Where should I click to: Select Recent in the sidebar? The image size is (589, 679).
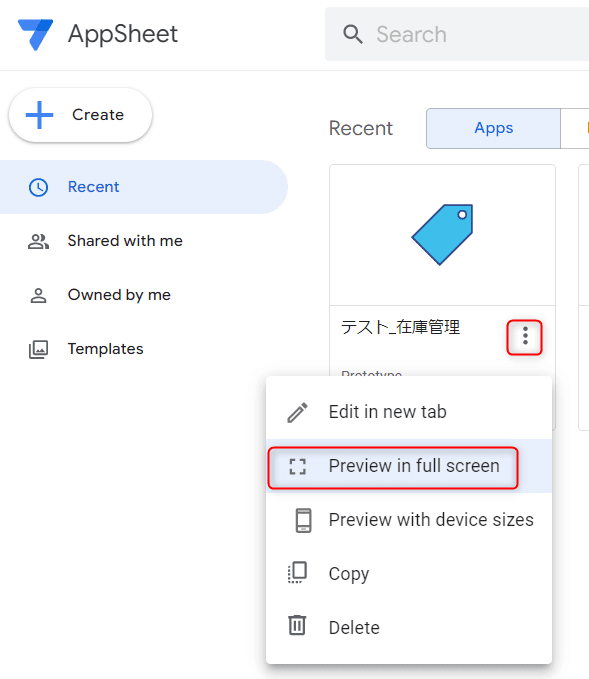pyautogui.click(x=143, y=187)
